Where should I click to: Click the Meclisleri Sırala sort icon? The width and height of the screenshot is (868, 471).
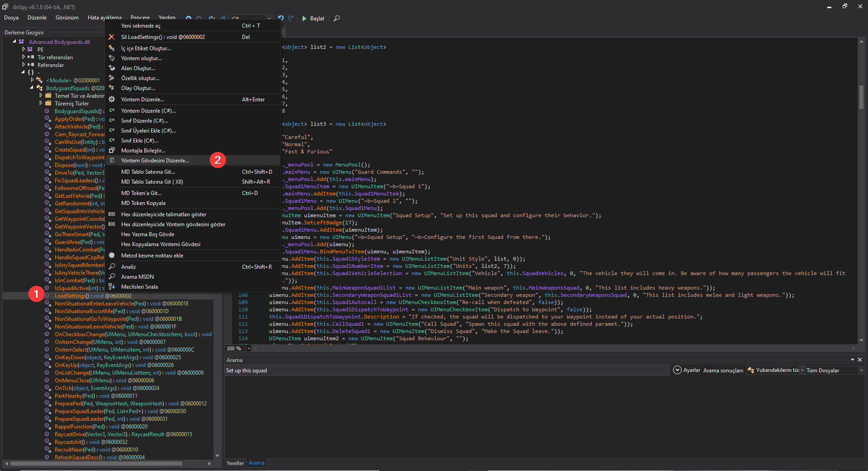[x=112, y=287]
